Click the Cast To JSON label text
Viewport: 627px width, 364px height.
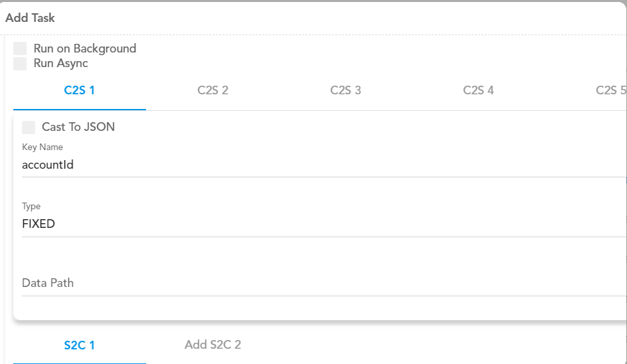(x=78, y=127)
